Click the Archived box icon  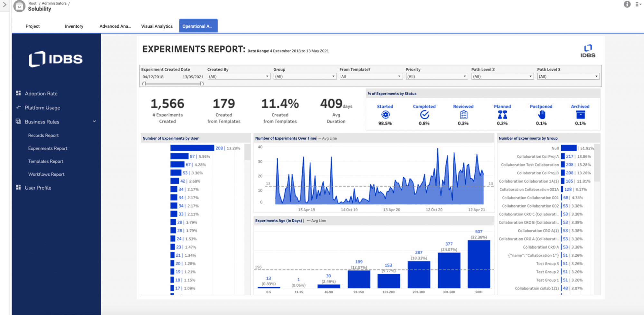[580, 114]
